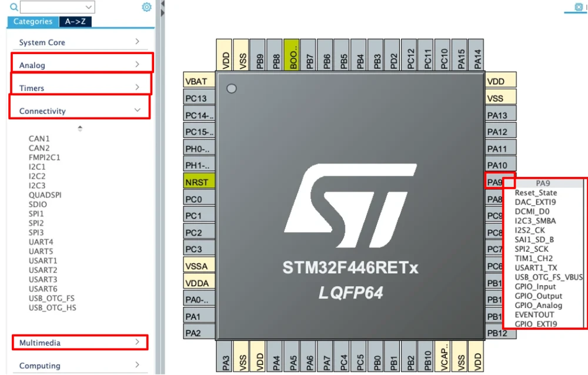Click the PA5 pin
This screenshot has height=375, width=588.
(292, 356)
